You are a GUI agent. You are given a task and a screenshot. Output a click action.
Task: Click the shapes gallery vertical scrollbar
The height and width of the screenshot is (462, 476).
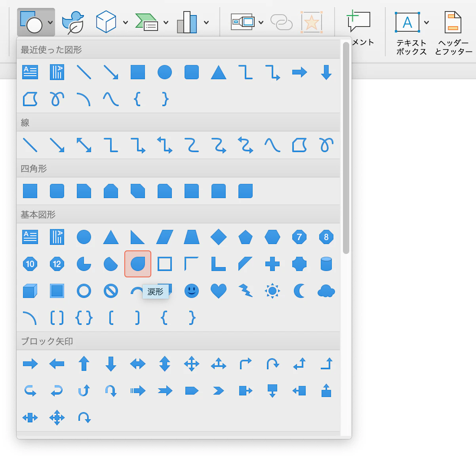tap(346, 147)
